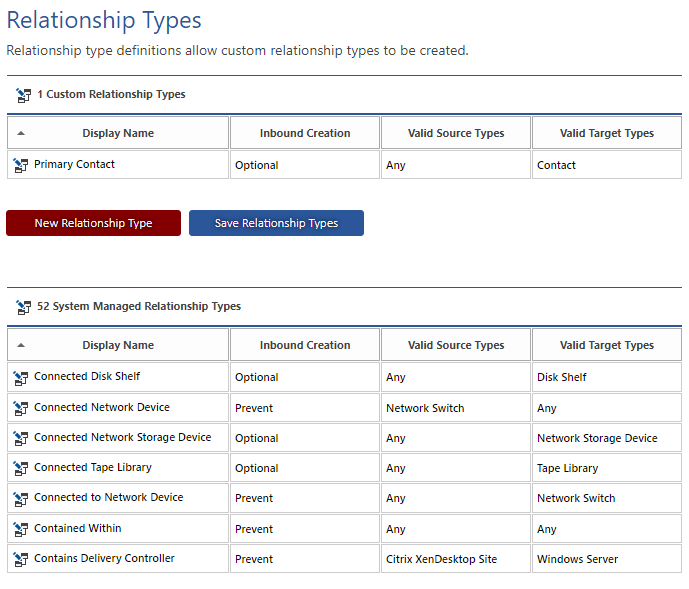Image resolution: width=689 pixels, height=589 pixels.
Task: Click the Connected Network Storage Device row icon
Action: (x=20, y=438)
